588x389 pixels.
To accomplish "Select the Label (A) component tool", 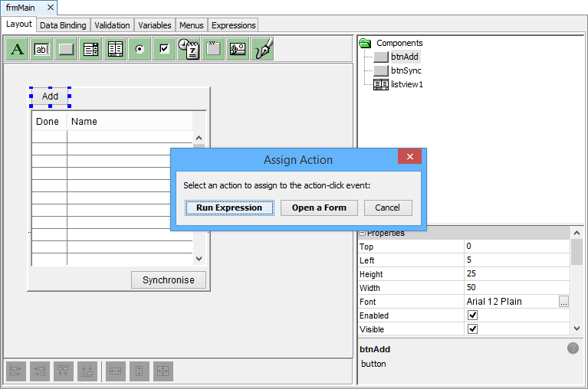I will pyautogui.click(x=18, y=49).
